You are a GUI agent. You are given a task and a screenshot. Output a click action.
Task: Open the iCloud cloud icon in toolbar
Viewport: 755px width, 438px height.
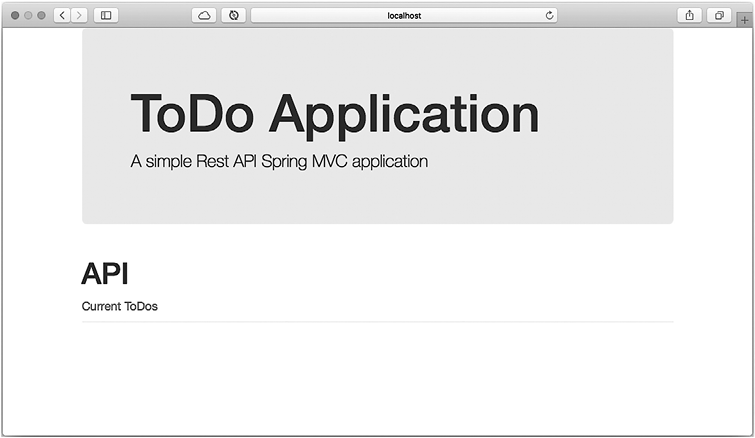(x=203, y=15)
